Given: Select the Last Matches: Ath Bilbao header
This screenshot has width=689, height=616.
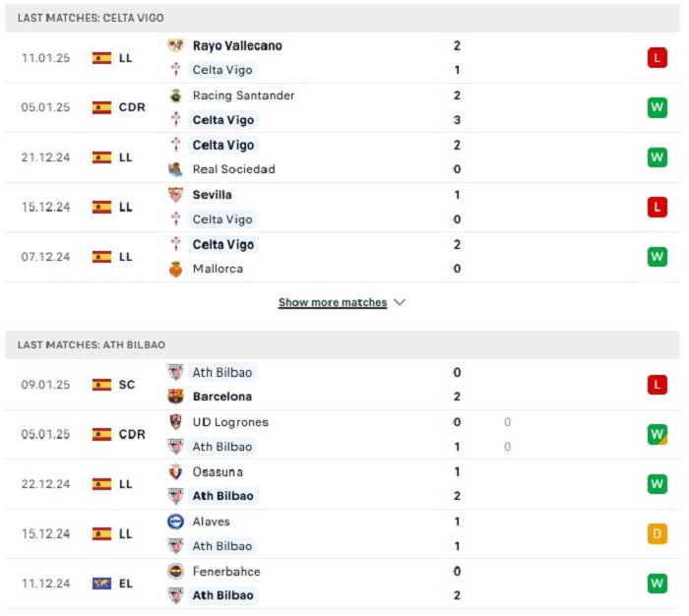Looking at the screenshot, I should [343, 345].
